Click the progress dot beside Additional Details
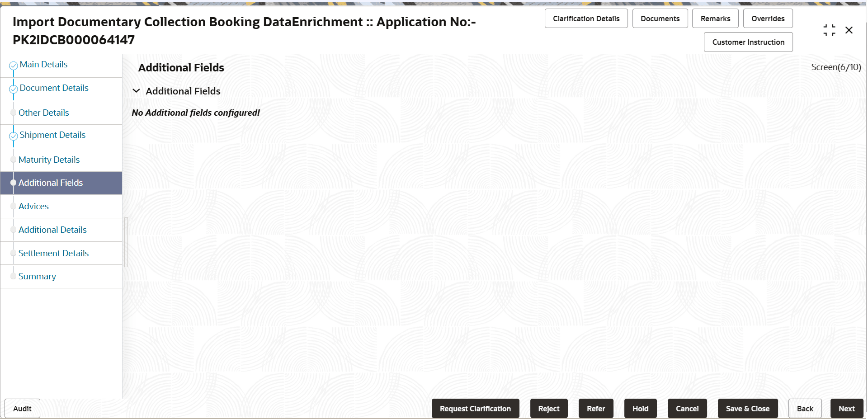 pyautogui.click(x=13, y=230)
